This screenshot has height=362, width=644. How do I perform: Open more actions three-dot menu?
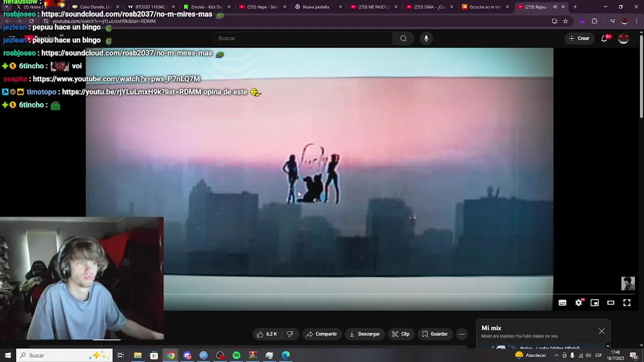pyautogui.click(x=462, y=334)
